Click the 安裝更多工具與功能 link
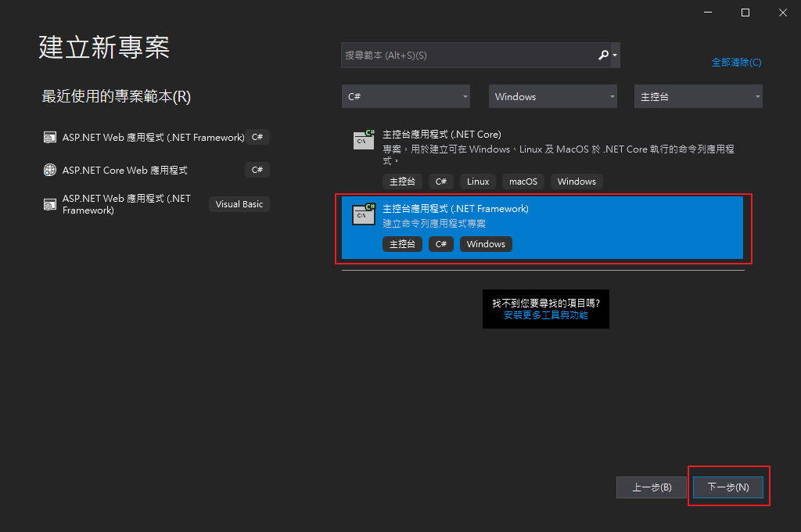This screenshot has width=801, height=532. [545, 317]
